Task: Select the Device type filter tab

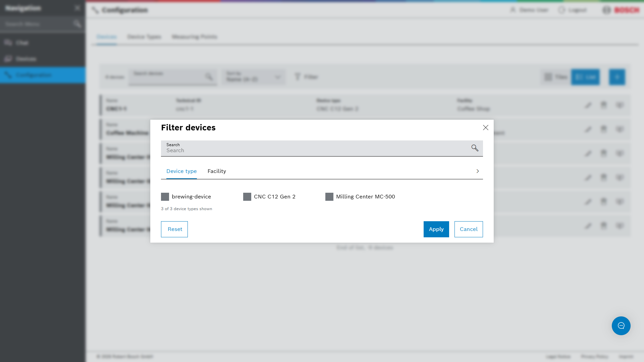Action: point(181,171)
